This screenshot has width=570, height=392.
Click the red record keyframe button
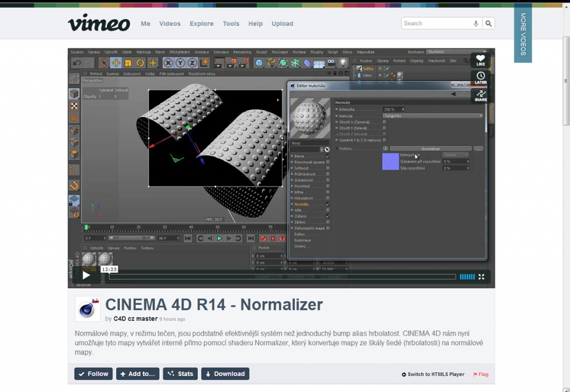coord(263,239)
